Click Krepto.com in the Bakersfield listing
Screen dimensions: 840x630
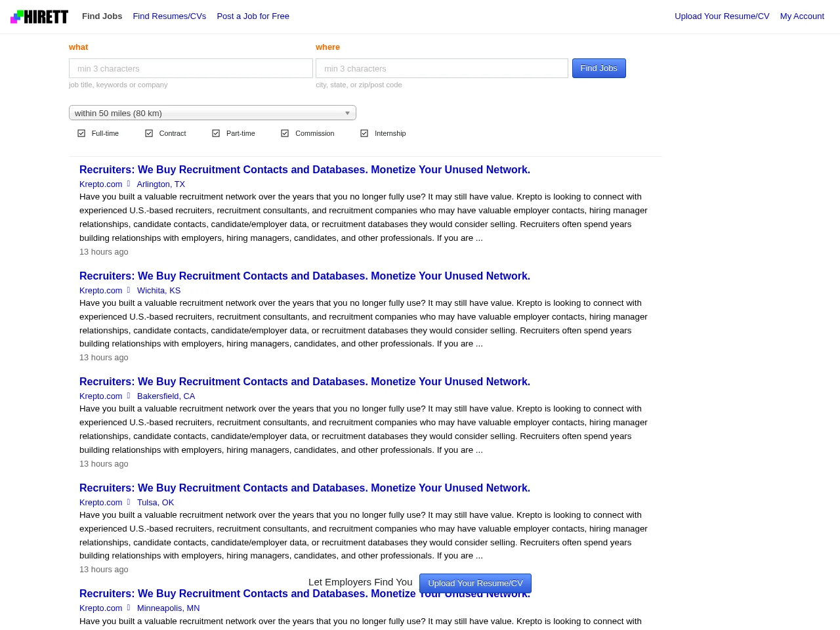click(100, 396)
